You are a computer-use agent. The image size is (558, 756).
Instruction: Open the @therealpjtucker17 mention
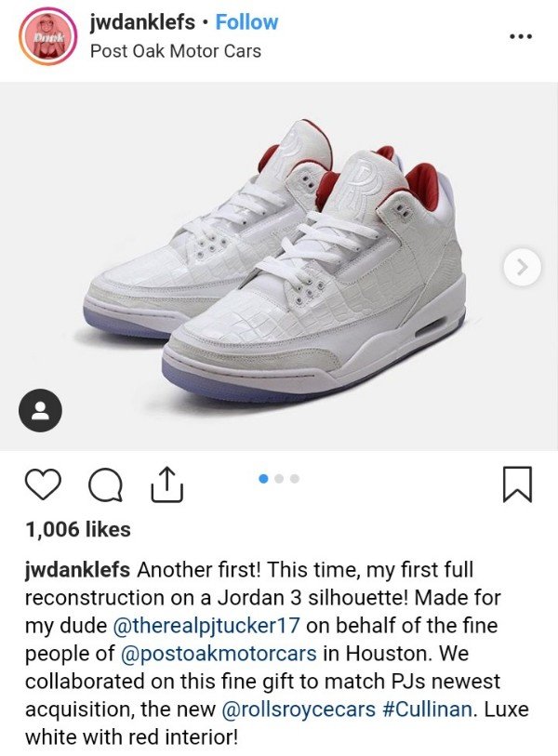point(206,625)
